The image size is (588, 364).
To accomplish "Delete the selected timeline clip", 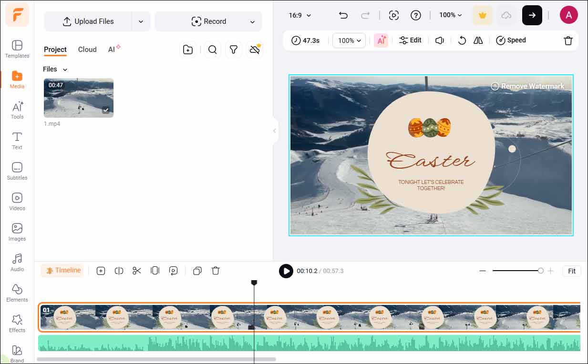I will (216, 271).
